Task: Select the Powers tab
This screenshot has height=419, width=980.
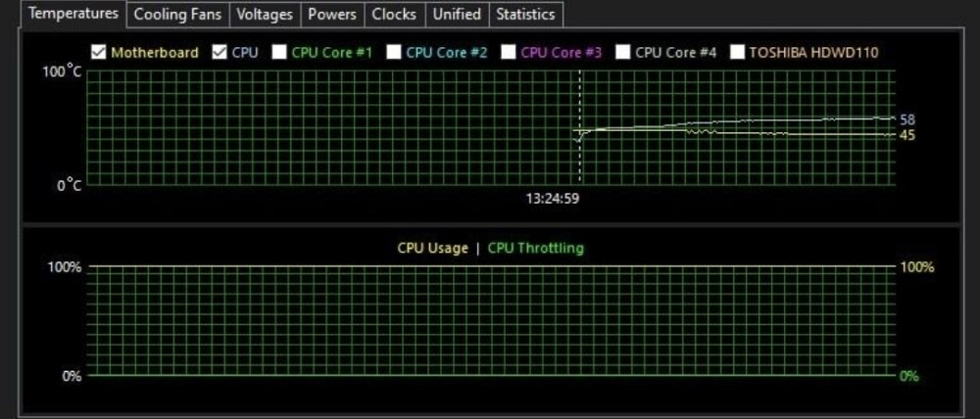Action: [332, 15]
